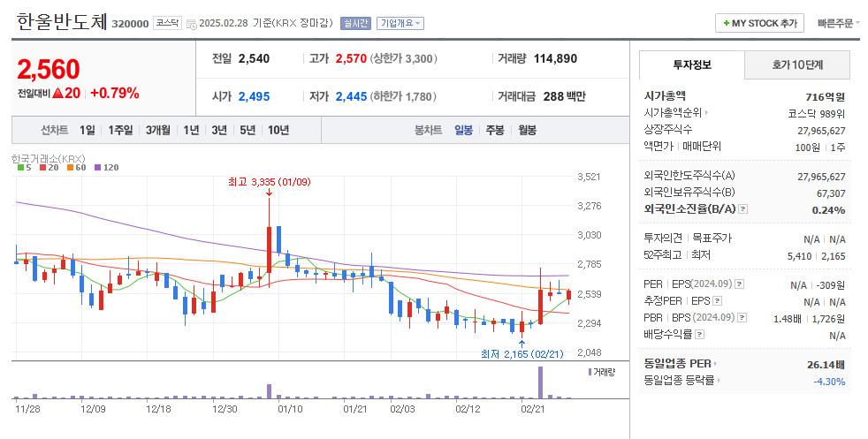Click the volume bar near 01/10

269,391
